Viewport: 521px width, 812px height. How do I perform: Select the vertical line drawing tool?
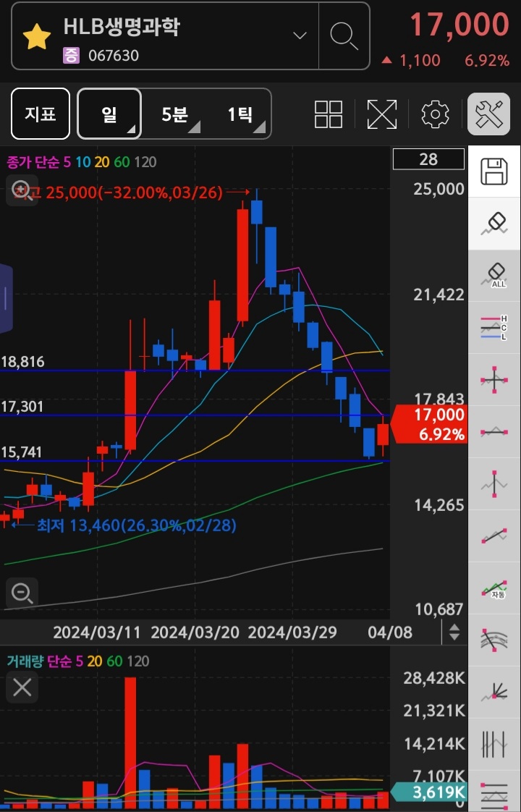(x=494, y=484)
